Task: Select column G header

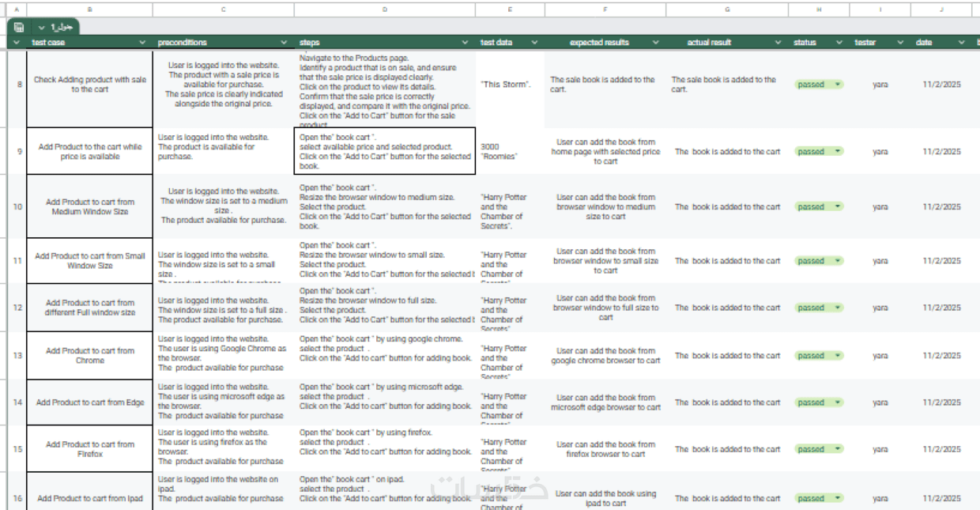Action: pos(727,9)
